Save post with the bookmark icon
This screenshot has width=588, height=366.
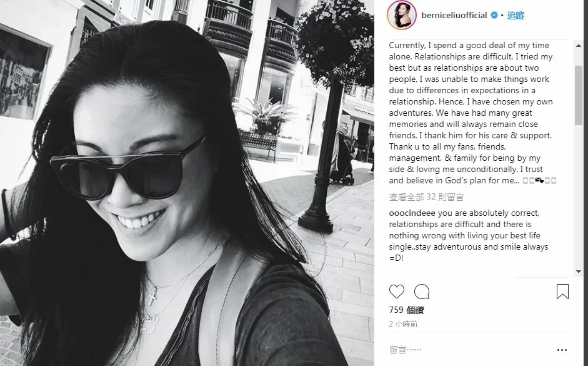click(562, 292)
